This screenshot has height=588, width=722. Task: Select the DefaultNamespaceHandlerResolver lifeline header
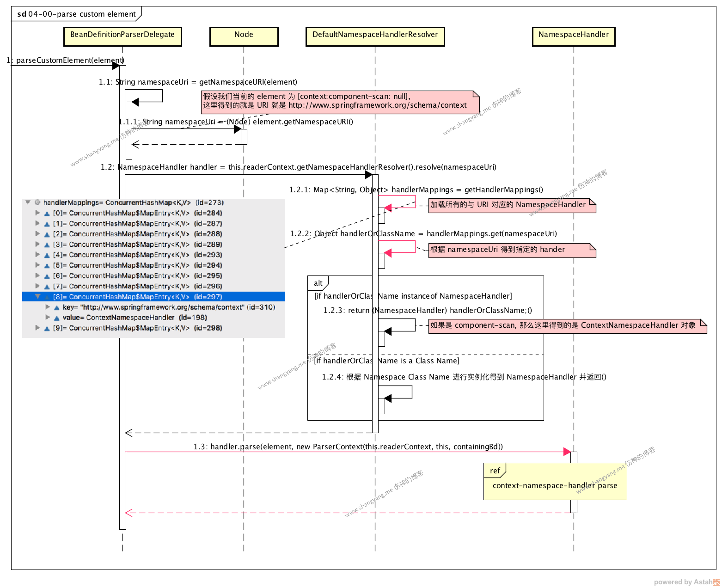click(x=375, y=37)
